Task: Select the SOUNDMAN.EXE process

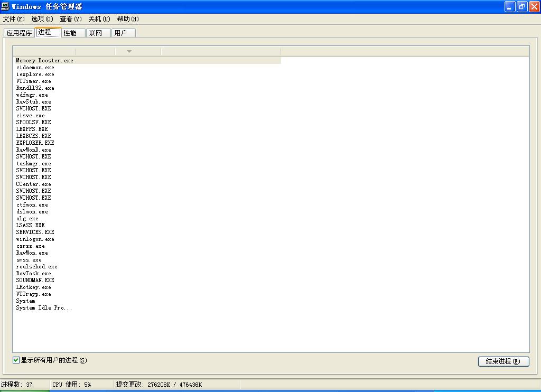Action: click(35, 280)
